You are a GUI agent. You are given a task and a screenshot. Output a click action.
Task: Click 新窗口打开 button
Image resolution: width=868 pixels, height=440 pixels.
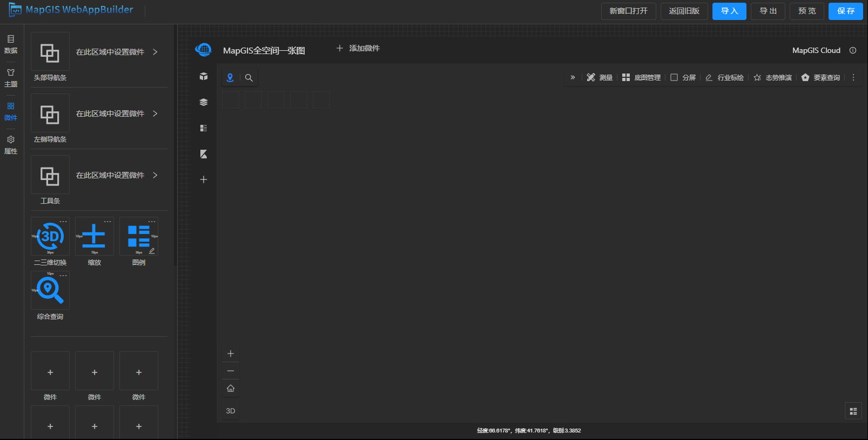click(629, 11)
